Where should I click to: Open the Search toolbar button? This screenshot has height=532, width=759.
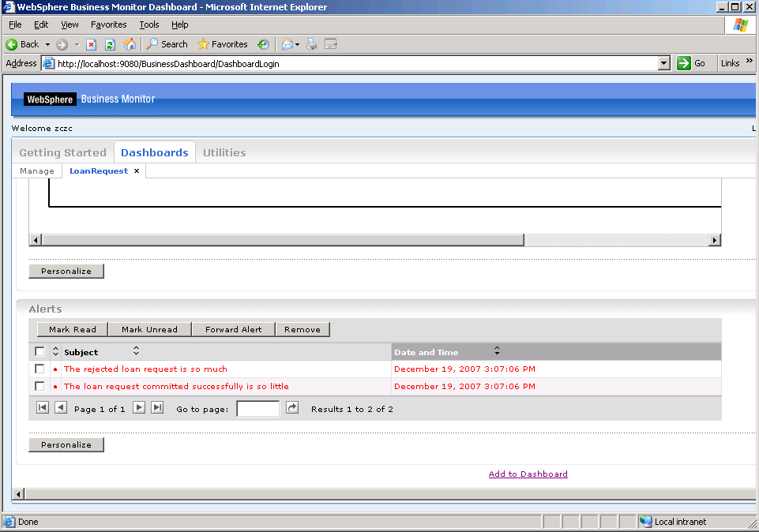pos(167,44)
